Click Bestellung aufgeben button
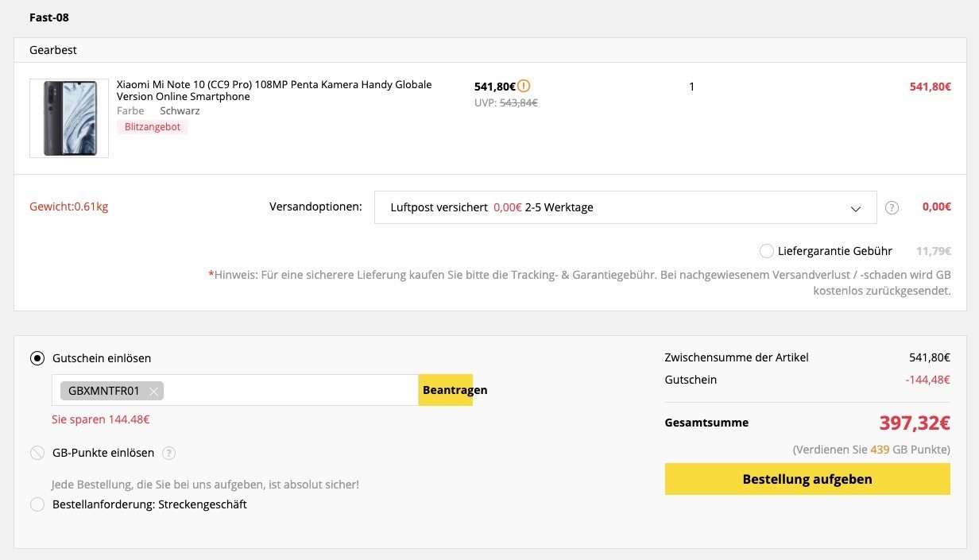The height and width of the screenshot is (560, 979). pyautogui.click(x=807, y=479)
